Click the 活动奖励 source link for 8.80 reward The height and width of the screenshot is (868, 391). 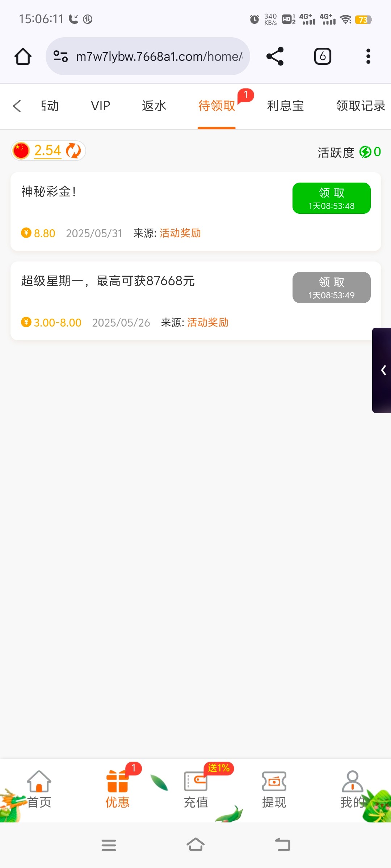coord(180,233)
